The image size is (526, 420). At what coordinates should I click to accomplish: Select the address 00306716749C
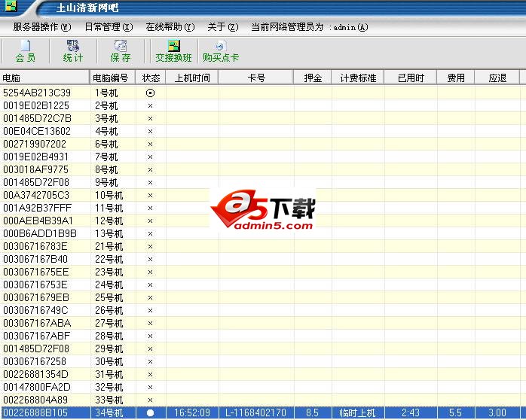click(35, 310)
